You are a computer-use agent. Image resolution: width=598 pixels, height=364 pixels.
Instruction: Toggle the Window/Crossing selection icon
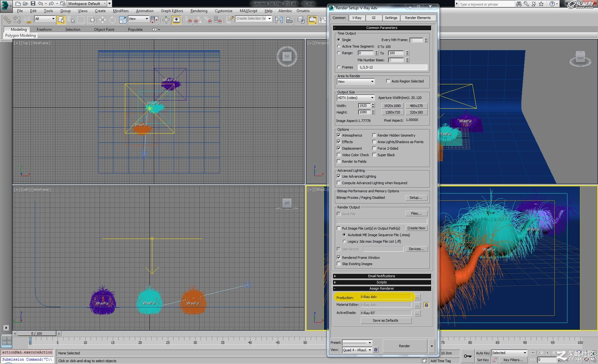(x=92, y=20)
